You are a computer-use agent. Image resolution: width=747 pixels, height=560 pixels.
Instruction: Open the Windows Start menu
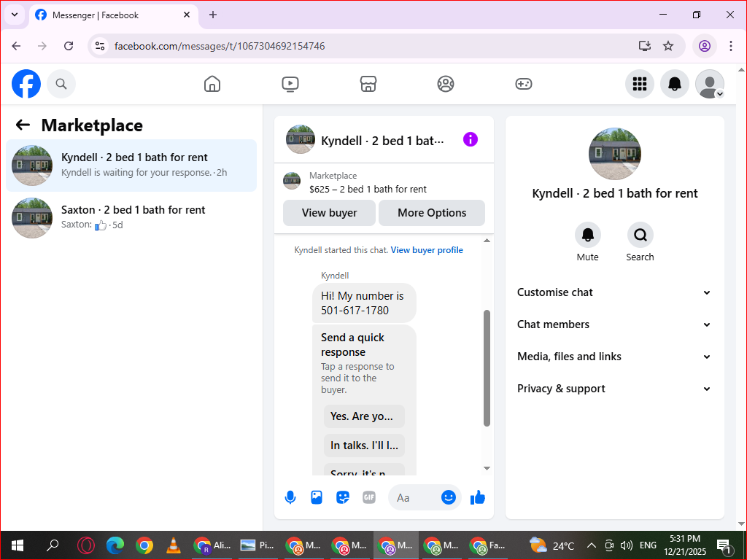[x=18, y=545]
